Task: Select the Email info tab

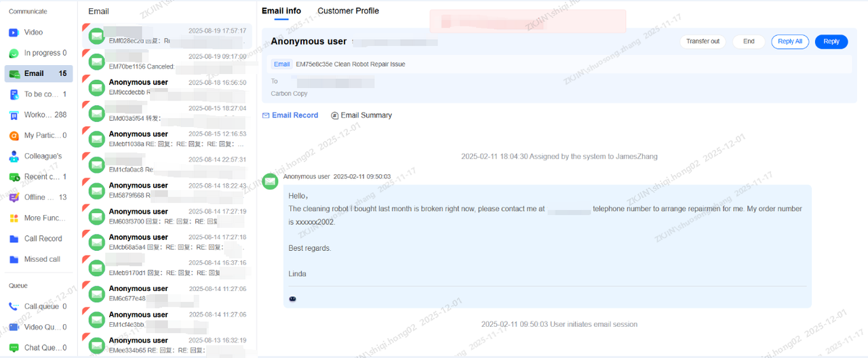Action: coord(281,11)
